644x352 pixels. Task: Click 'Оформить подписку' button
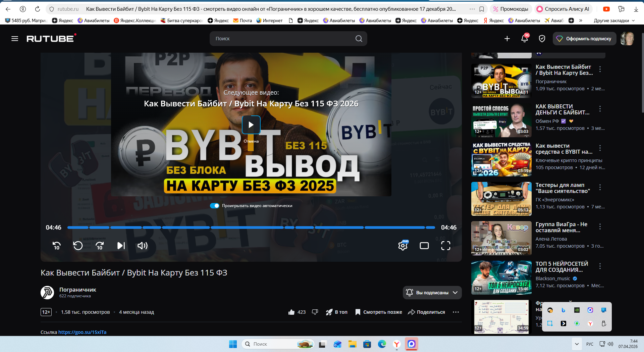click(584, 39)
